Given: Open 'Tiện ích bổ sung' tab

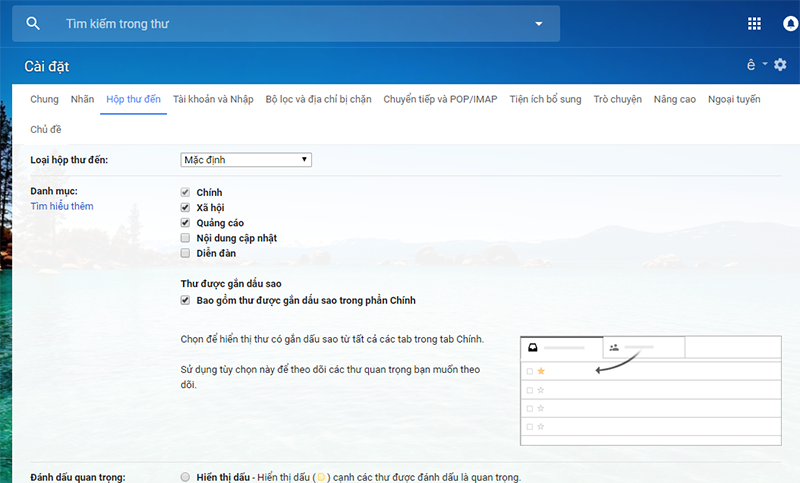Looking at the screenshot, I should [545, 99].
